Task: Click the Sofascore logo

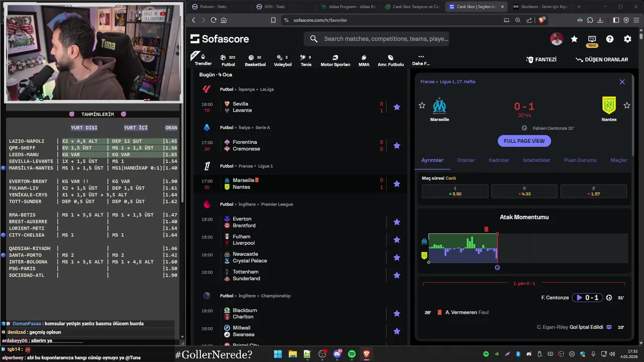Action: point(220,39)
